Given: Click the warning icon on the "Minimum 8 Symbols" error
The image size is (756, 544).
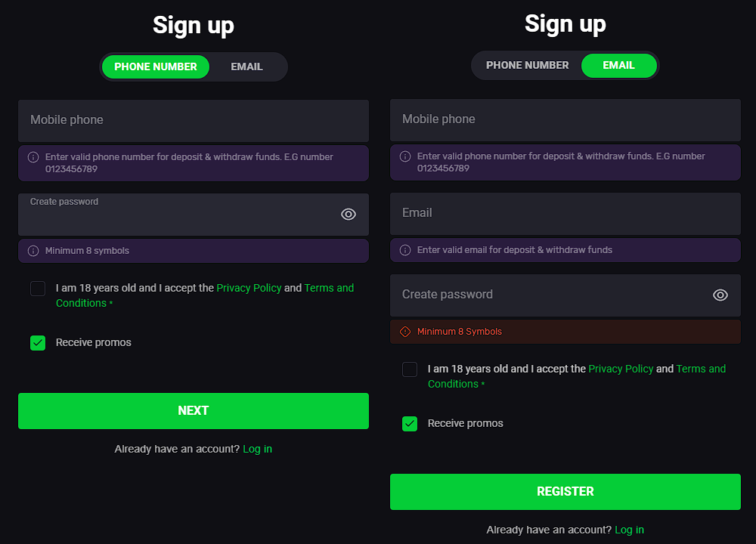Looking at the screenshot, I should click(x=404, y=331).
